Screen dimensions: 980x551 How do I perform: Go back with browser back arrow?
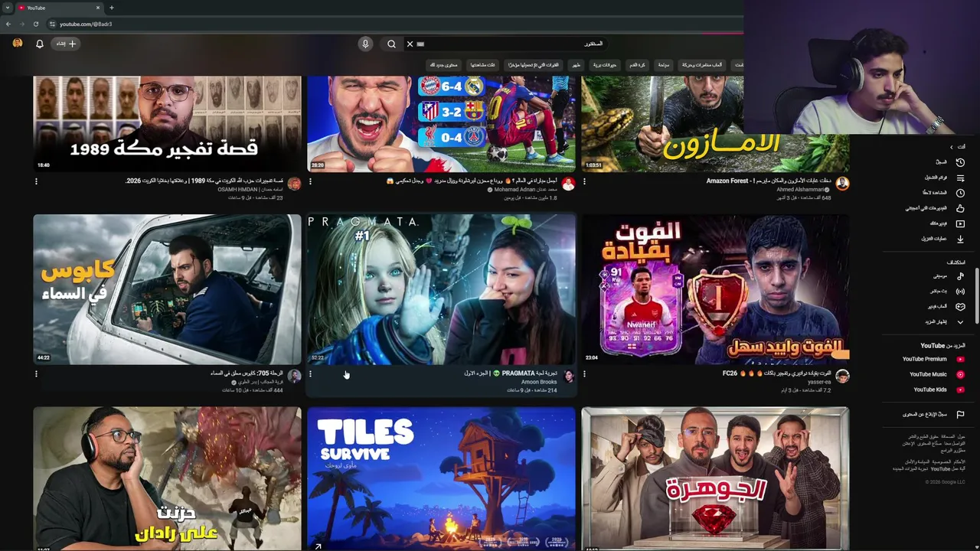8,24
